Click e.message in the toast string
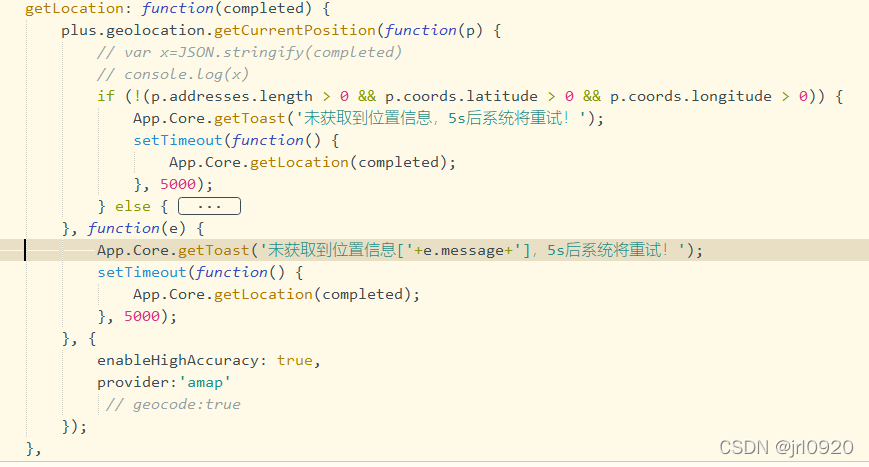The height and width of the screenshot is (467, 869). 463,250
